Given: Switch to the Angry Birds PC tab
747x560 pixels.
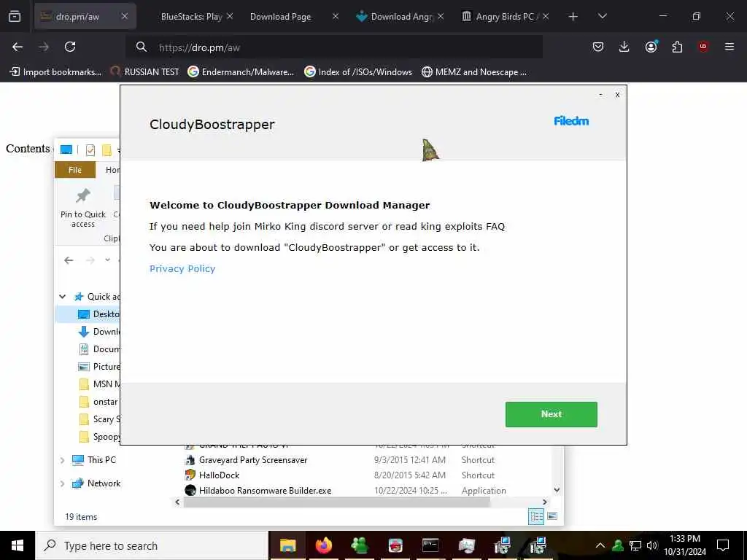Looking at the screenshot, I should 505,17.
